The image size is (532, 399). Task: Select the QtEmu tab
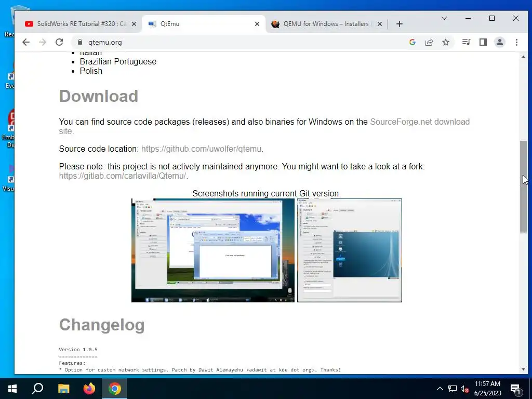[204, 24]
